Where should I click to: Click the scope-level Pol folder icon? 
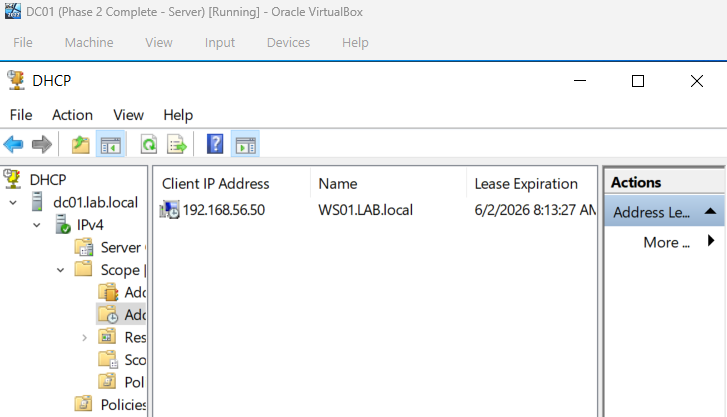pos(107,381)
